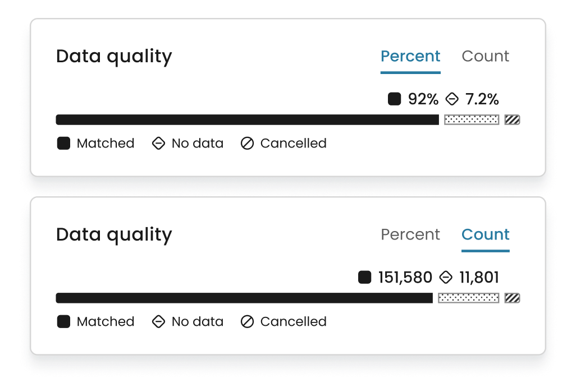Click the solid matched bar in bottom card

click(x=244, y=298)
